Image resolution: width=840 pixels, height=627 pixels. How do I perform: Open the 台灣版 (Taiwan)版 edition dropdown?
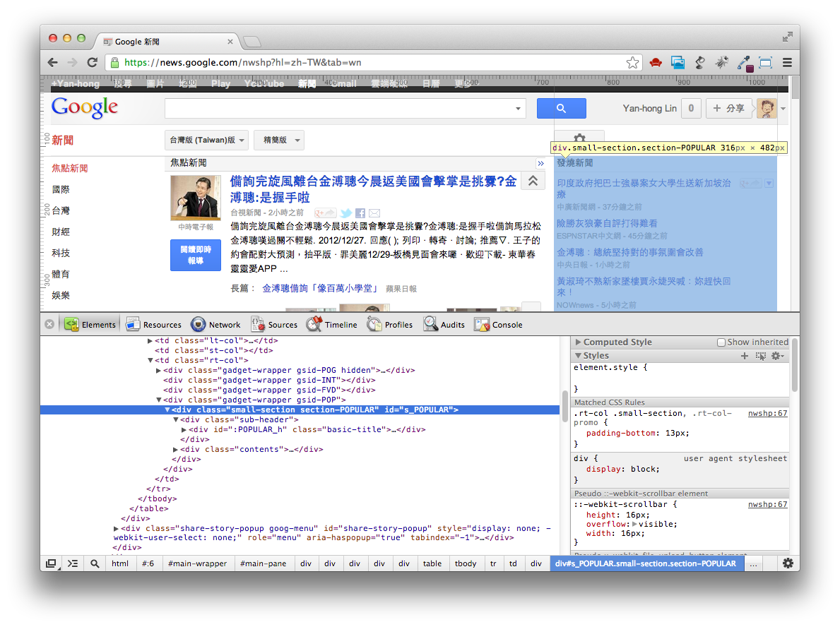[x=206, y=141]
